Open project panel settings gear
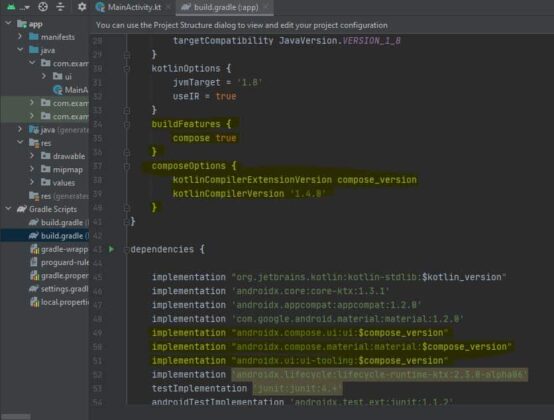Screen dimensions: 554x420 [82, 7]
